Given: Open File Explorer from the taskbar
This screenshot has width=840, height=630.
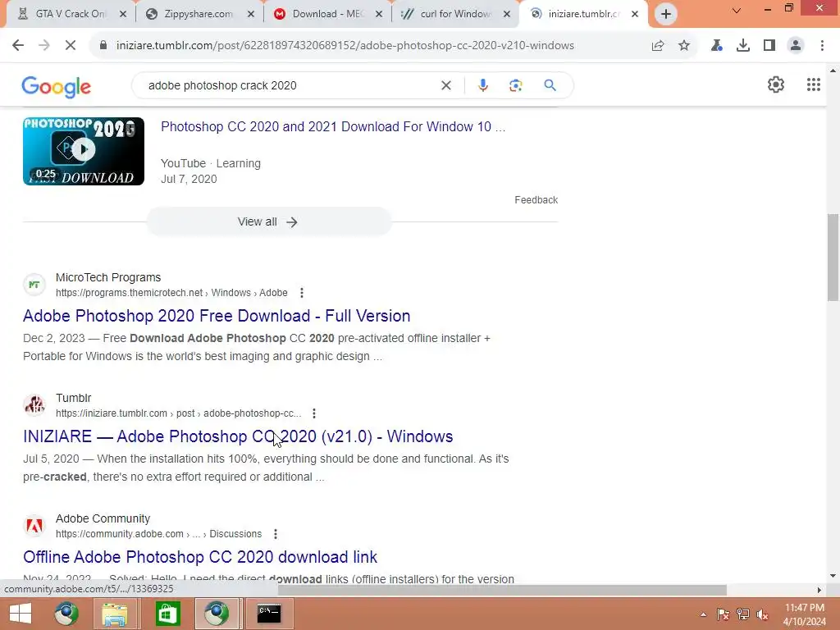Looking at the screenshot, I should point(115,614).
